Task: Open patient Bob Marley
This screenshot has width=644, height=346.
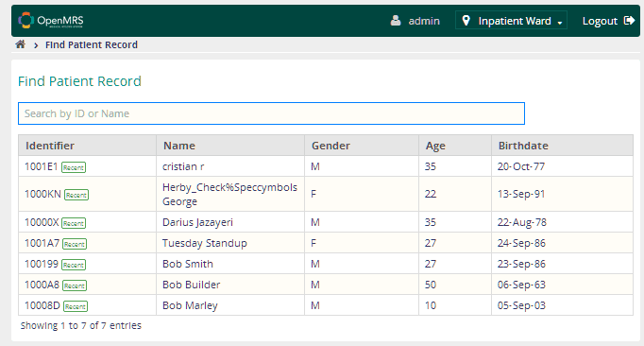Action: coord(190,305)
